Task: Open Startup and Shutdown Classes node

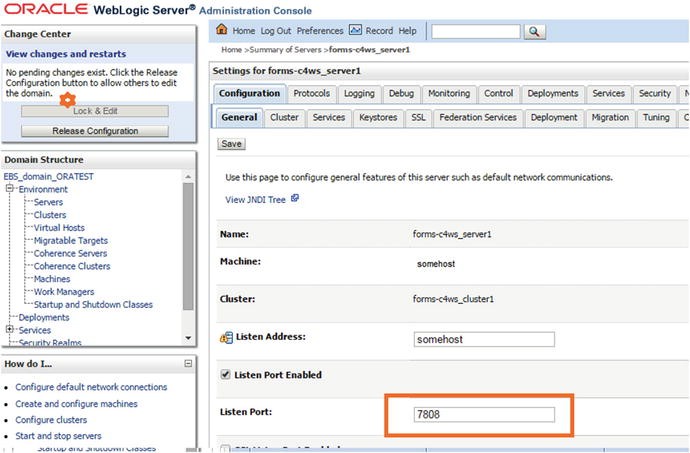Action: (x=93, y=304)
